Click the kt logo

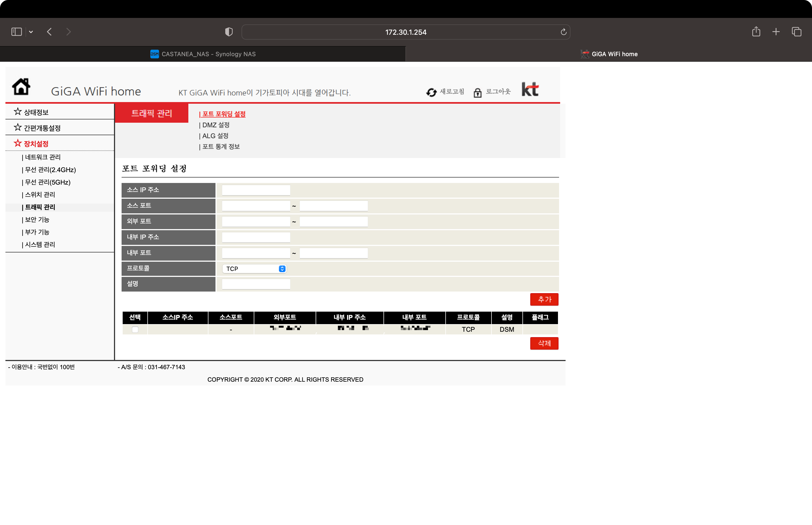click(x=530, y=89)
